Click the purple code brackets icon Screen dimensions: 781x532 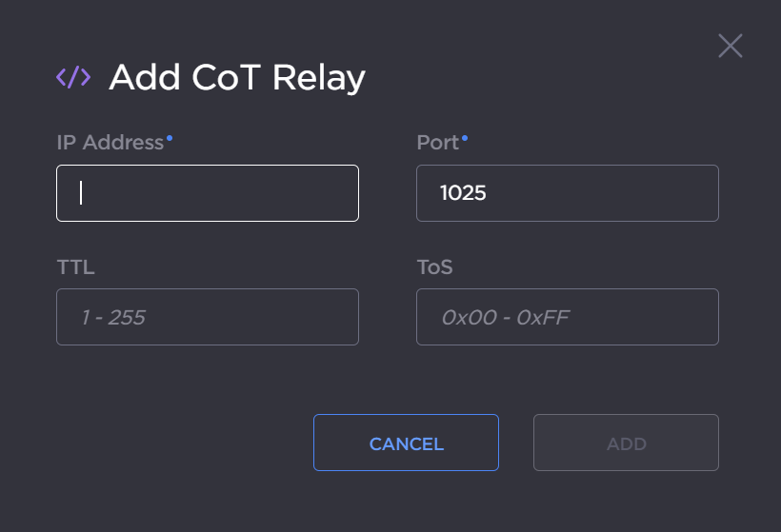pyautogui.click(x=73, y=78)
